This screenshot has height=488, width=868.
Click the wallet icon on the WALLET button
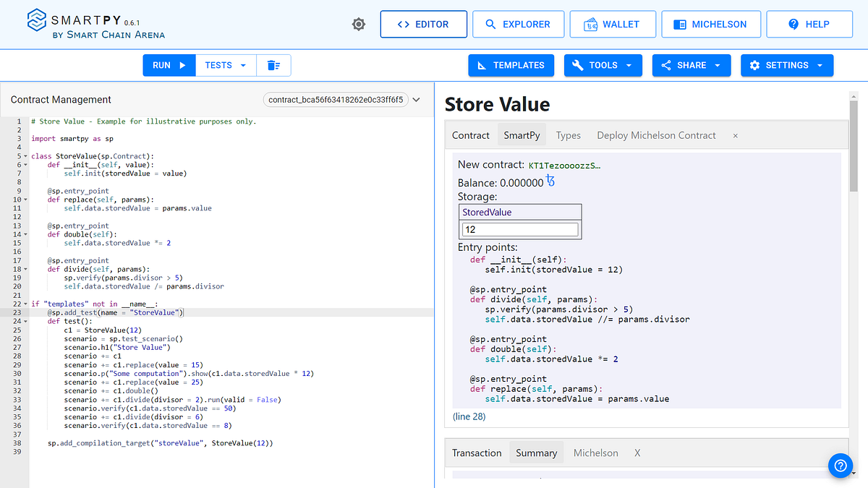[x=590, y=23]
